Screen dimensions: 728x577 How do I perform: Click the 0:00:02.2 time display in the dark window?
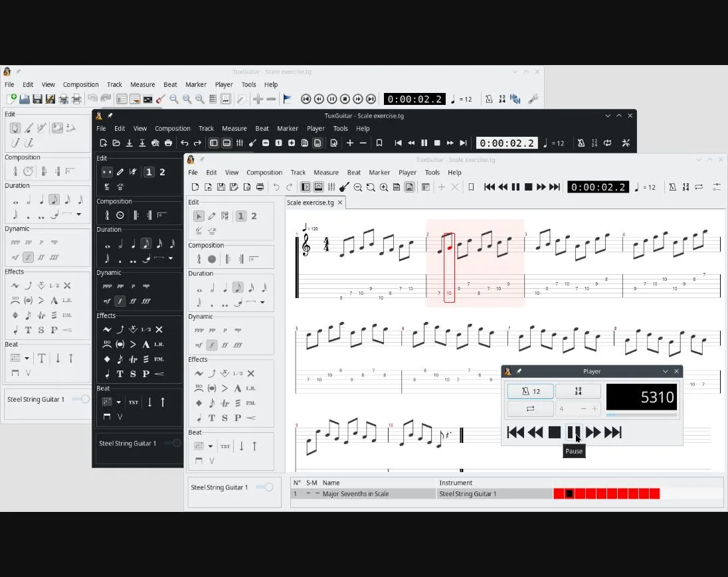(x=507, y=143)
